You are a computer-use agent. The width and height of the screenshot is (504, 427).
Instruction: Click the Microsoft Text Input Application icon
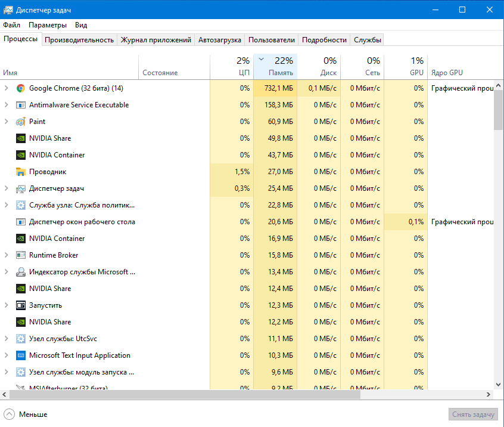(21, 355)
